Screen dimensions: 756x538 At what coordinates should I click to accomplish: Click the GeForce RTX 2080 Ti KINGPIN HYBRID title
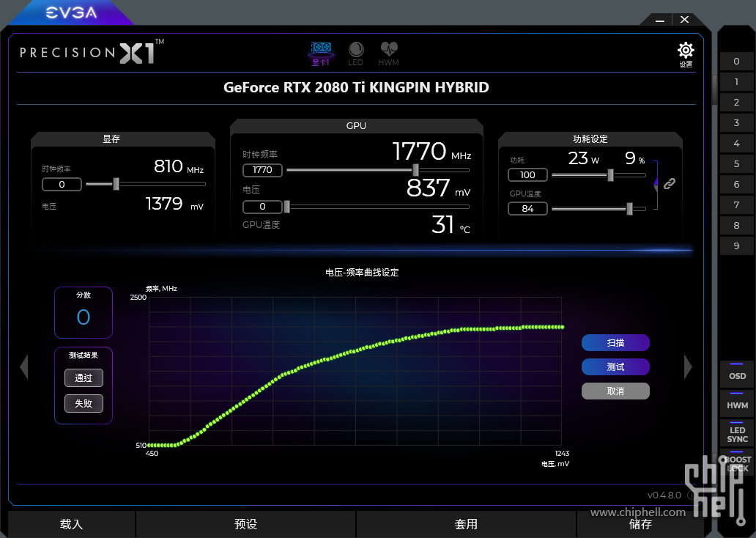[x=356, y=87]
